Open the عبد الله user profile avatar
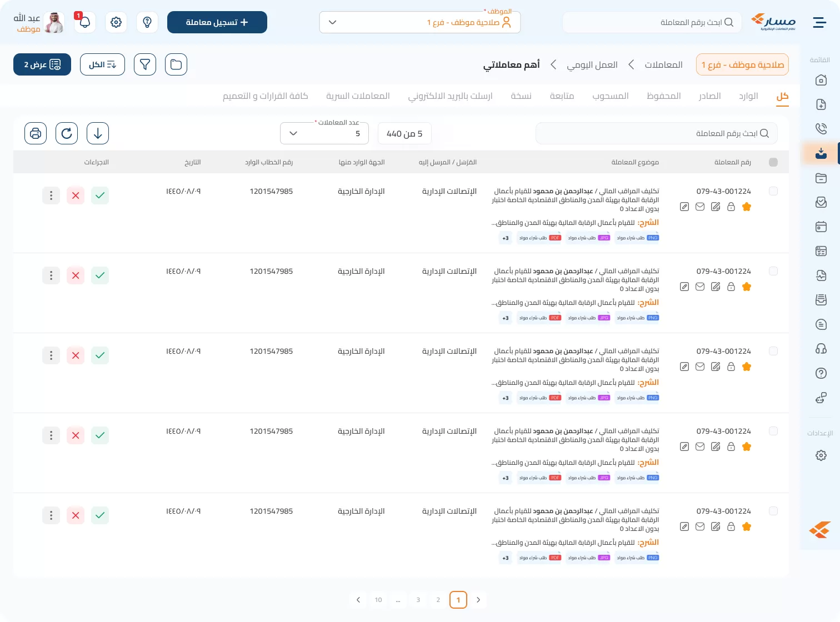The width and height of the screenshot is (840, 622). (x=54, y=22)
